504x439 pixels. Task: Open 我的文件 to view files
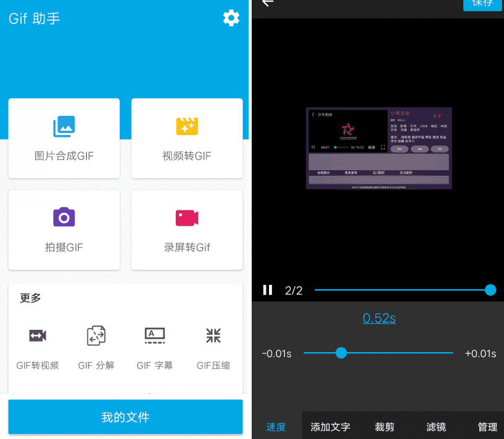tap(125, 417)
